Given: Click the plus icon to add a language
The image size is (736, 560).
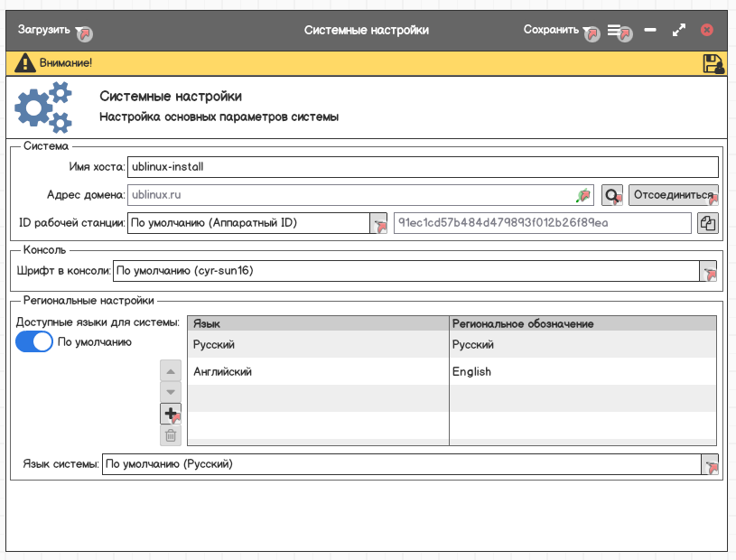Looking at the screenshot, I should tap(170, 414).
